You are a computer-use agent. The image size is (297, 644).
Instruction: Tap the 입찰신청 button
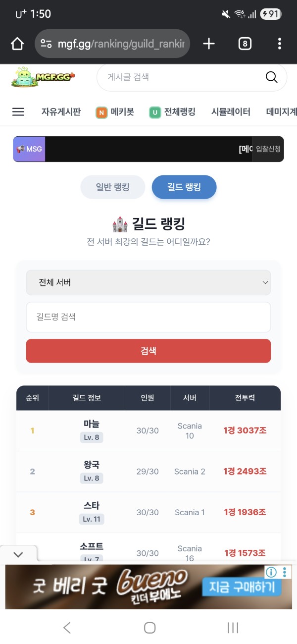tap(268, 149)
